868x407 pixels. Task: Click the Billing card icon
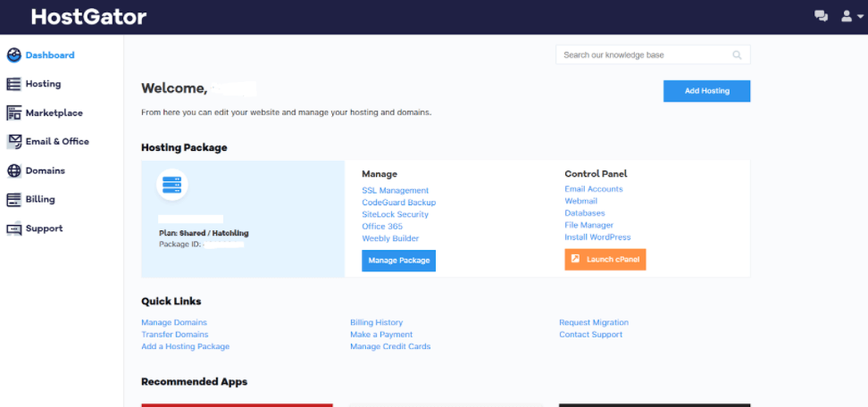(13, 200)
